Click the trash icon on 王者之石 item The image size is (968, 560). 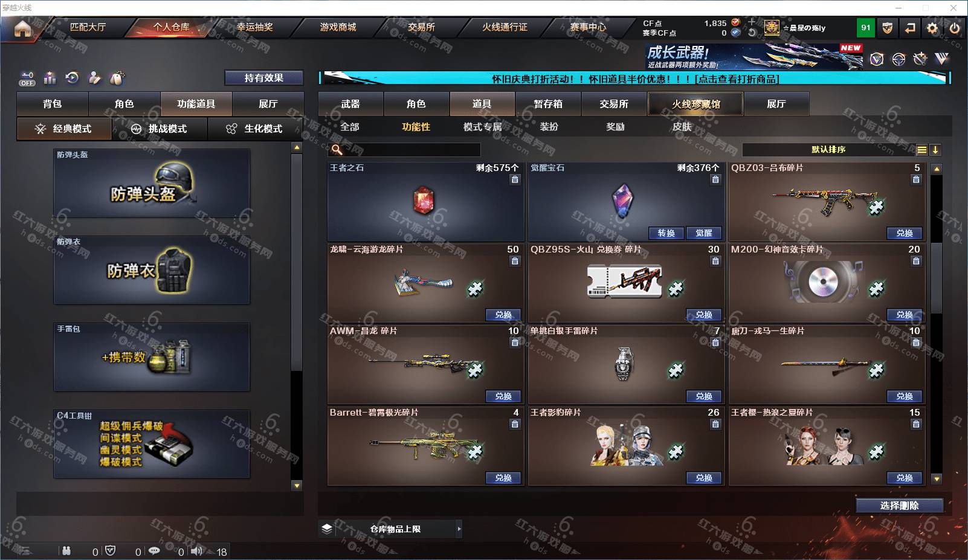pyautogui.click(x=515, y=179)
